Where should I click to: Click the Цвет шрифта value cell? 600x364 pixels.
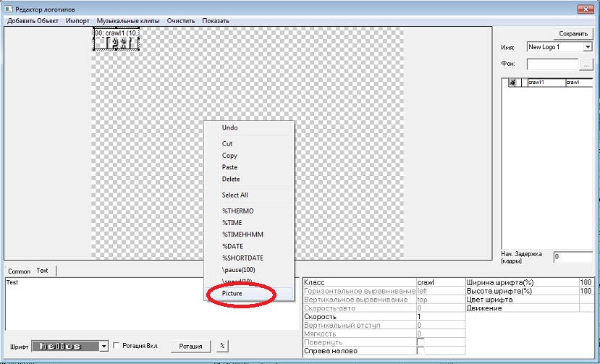pos(587,299)
